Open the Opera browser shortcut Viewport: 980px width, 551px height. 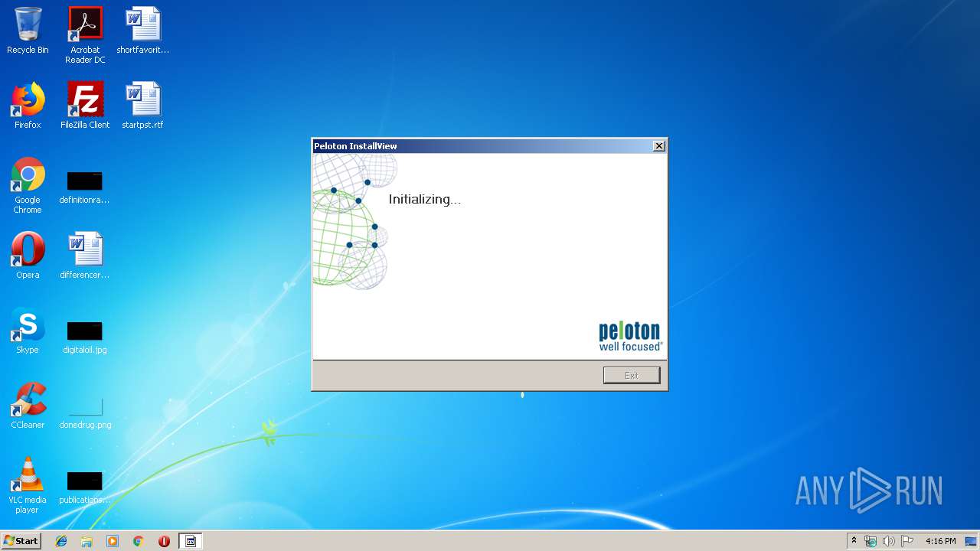[x=28, y=256]
